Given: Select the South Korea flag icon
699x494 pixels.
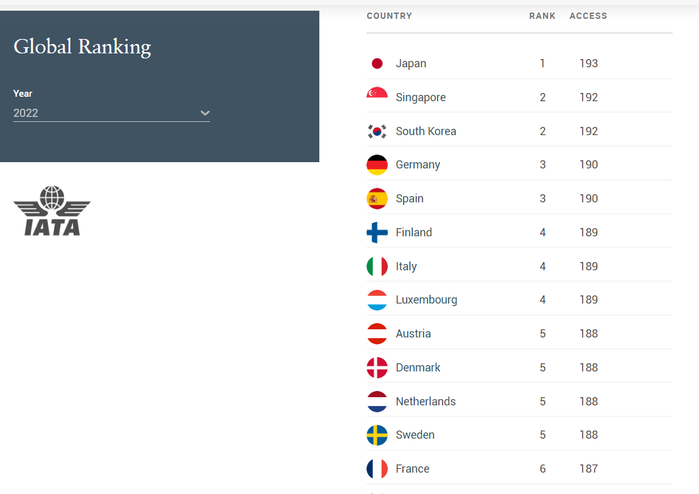Looking at the screenshot, I should (x=377, y=131).
